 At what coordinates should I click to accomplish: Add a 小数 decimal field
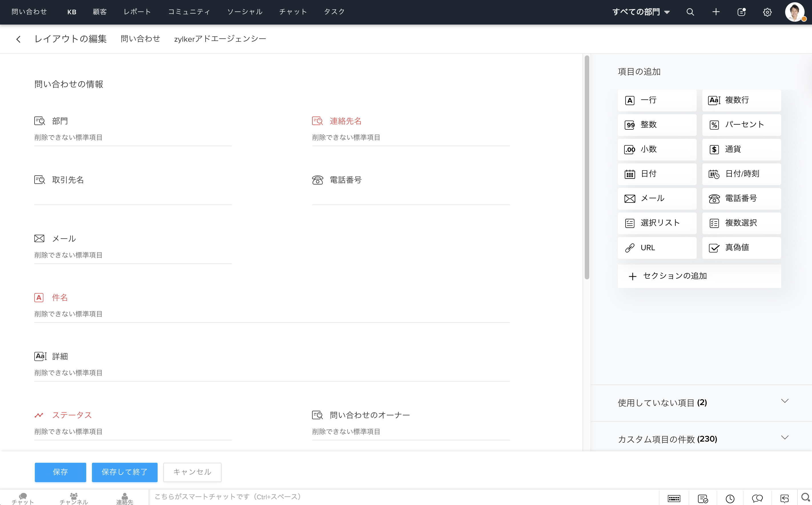pyautogui.click(x=657, y=149)
